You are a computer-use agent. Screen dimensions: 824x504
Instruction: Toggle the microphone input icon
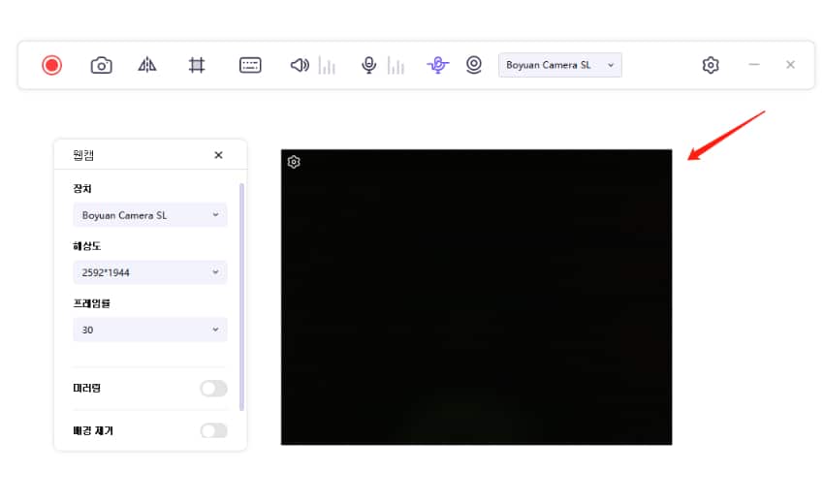tap(368, 65)
